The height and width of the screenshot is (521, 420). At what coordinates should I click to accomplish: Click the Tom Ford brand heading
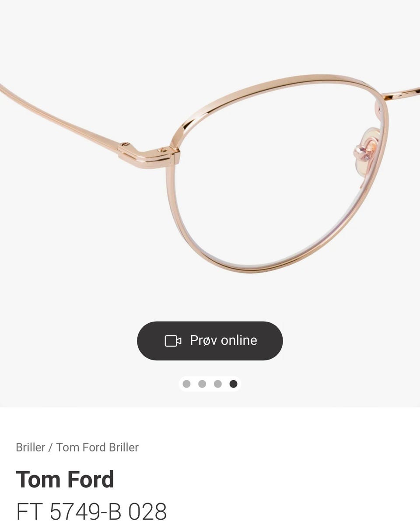tap(65, 479)
